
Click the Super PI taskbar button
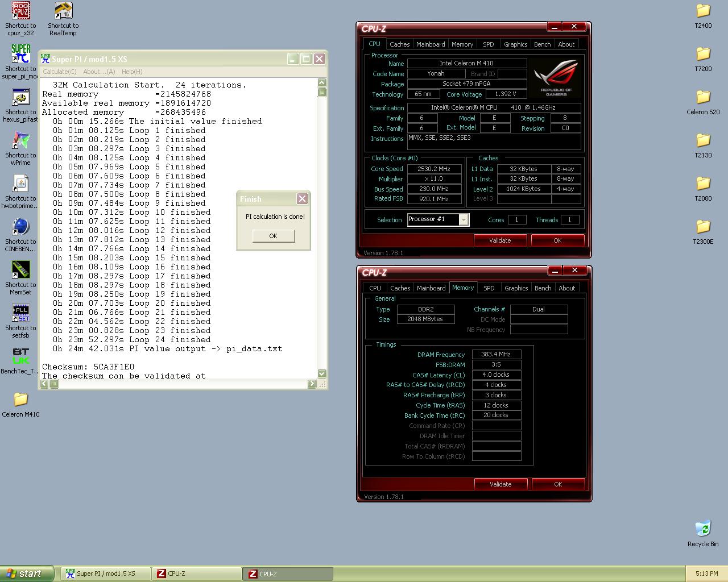(106, 573)
